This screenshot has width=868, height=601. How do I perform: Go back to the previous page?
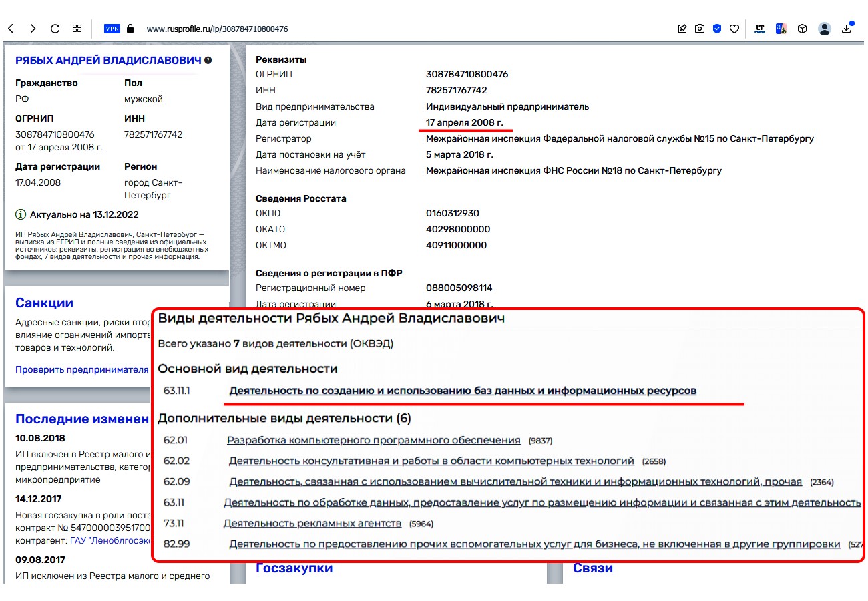coord(11,29)
